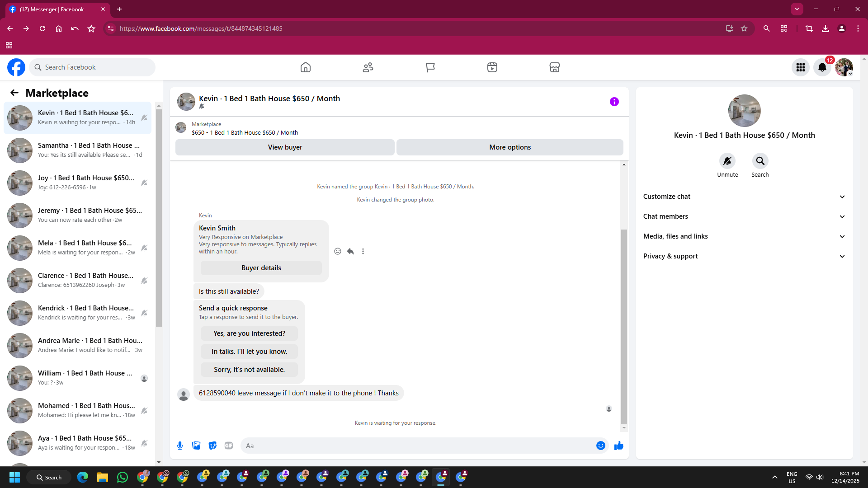Open the GIF picker
868x488 pixels.
229,446
